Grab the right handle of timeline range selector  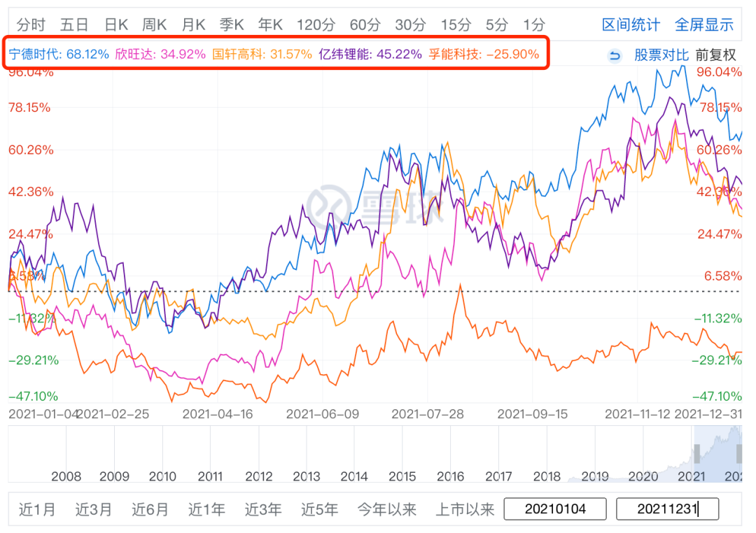click(x=738, y=454)
